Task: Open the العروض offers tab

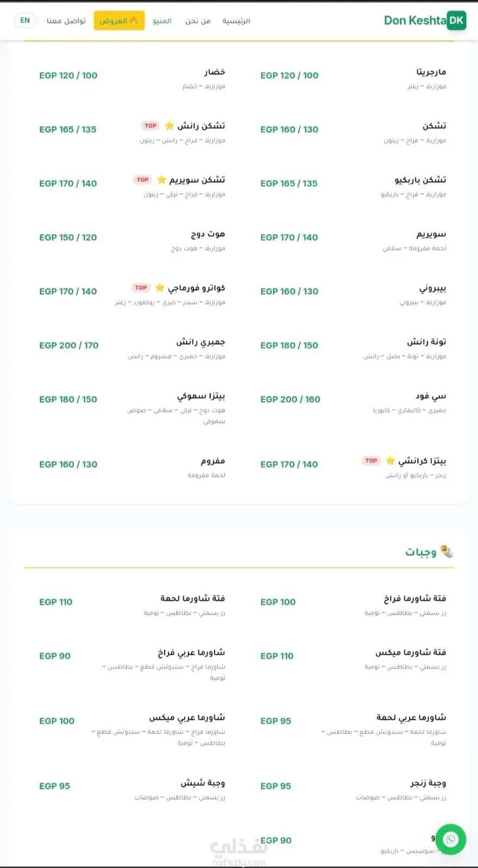Action: pyautogui.click(x=119, y=21)
